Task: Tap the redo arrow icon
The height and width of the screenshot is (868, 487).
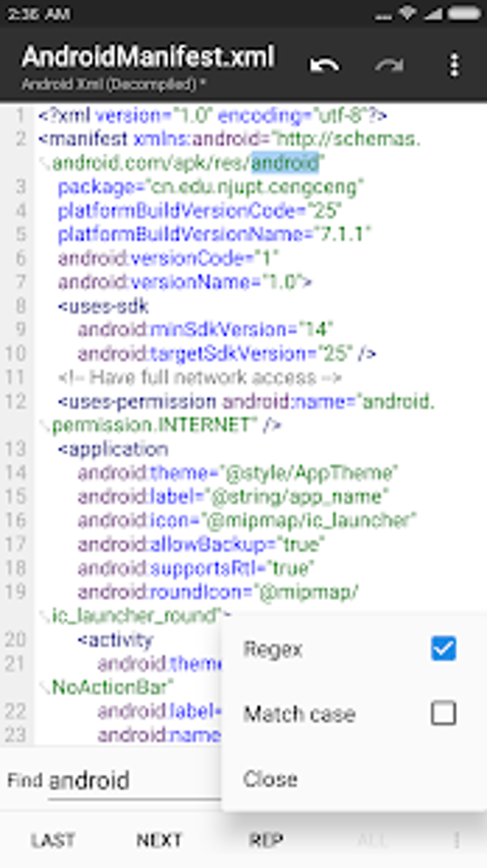Action: (x=390, y=65)
